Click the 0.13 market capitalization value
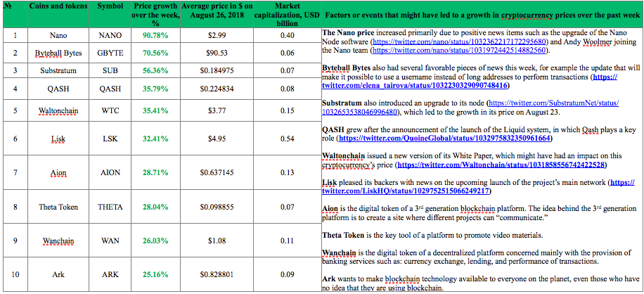The width and height of the screenshot is (644, 294). (287, 172)
